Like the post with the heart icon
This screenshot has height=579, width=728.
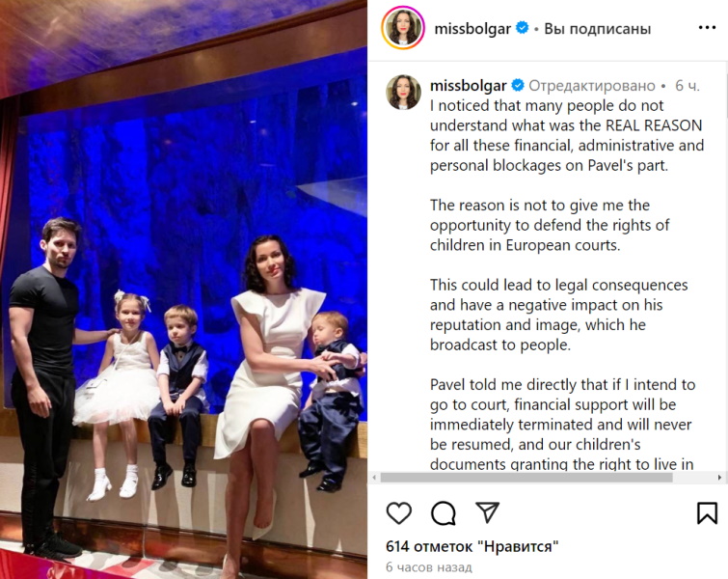click(399, 513)
